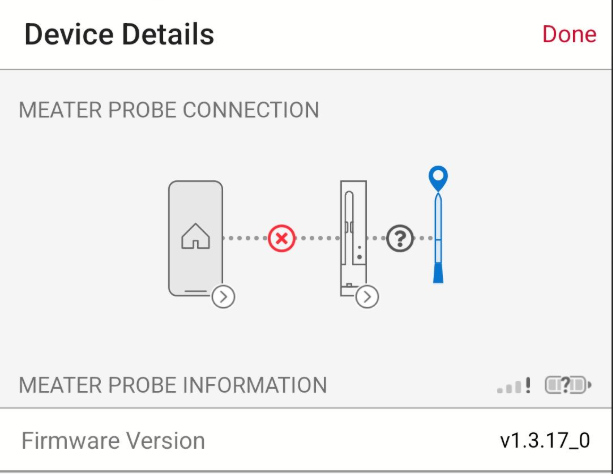Image resolution: width=613 pixels, height=474 pixels.
Task: Tap Done to close Device Details
Action: click(569, 34)
